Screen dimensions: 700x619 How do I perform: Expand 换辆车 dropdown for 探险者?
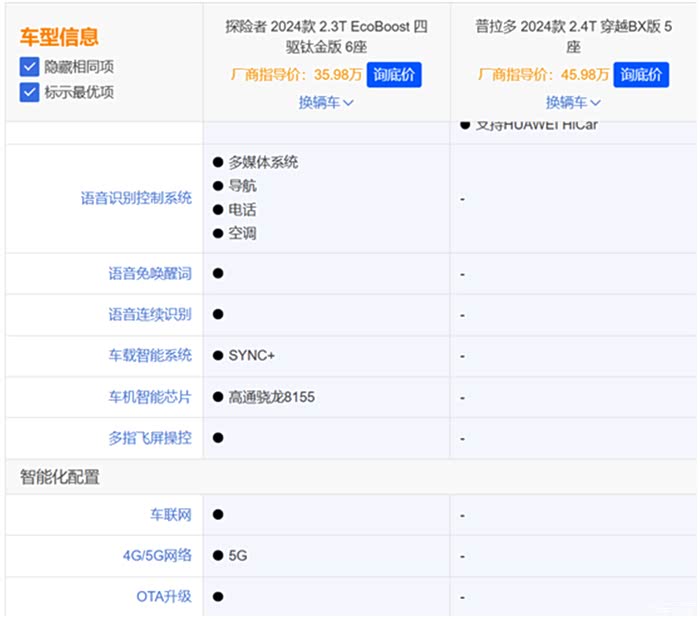[326, 103]
